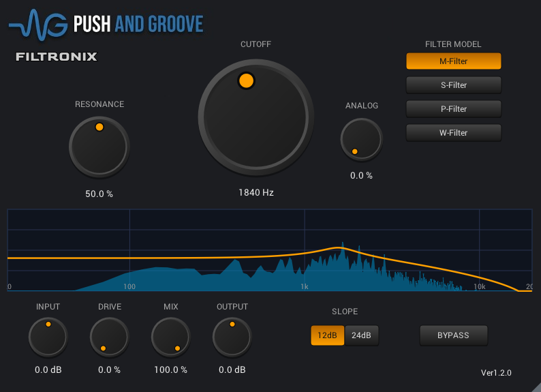Click the FILTER MODEL heading
This screenshot has height=392, width=541.
click(x=453, y=44)
